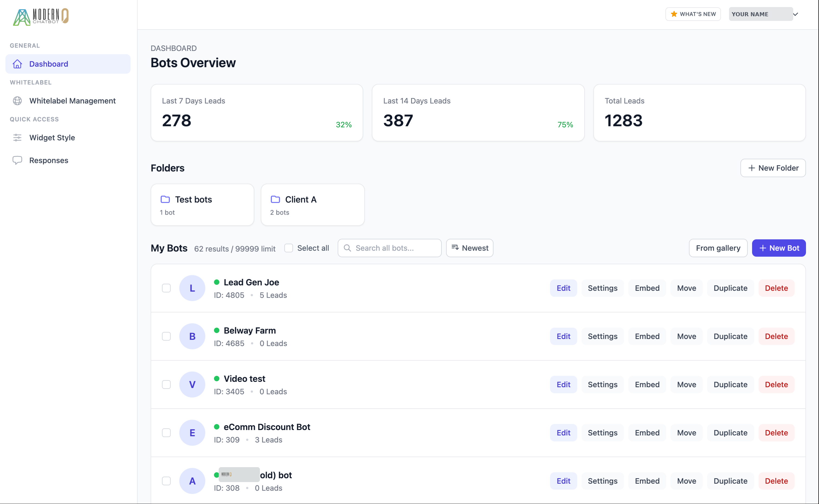The image size is (819, 504).
Task: Switch to the Dashboard menu item
Action: [x=49, y=64]
